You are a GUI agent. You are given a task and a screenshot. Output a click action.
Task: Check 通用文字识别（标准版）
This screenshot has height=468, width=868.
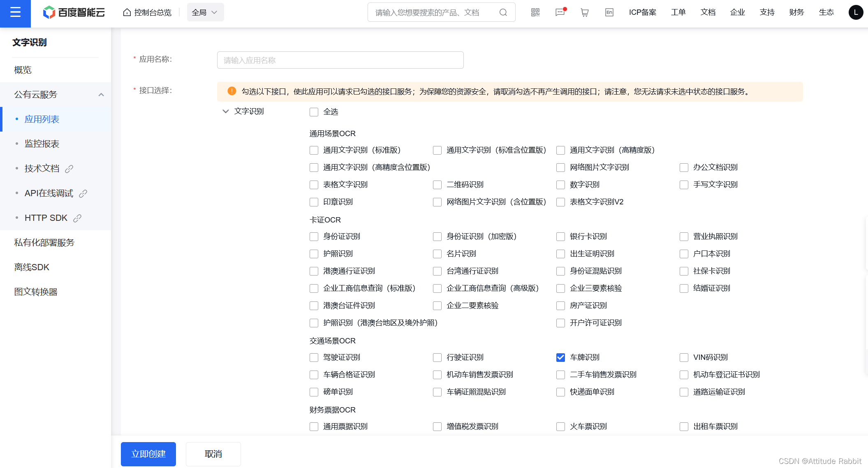coord(314,150)
